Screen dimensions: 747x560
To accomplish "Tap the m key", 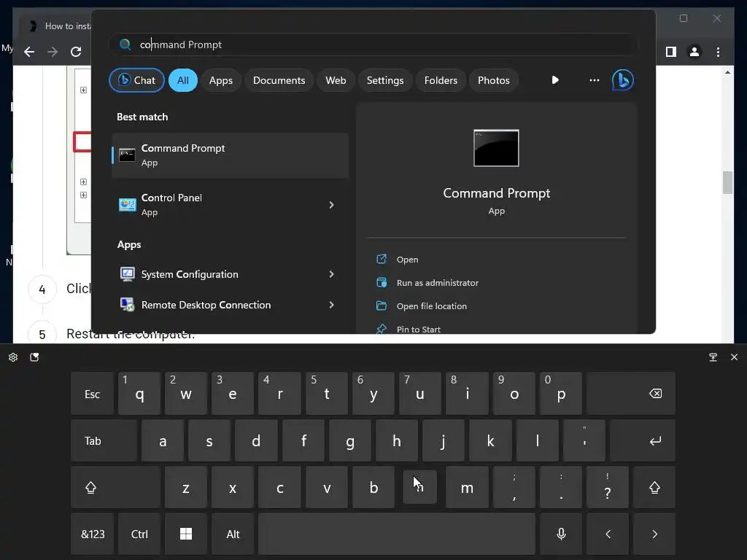I will (x=467, y=488).
